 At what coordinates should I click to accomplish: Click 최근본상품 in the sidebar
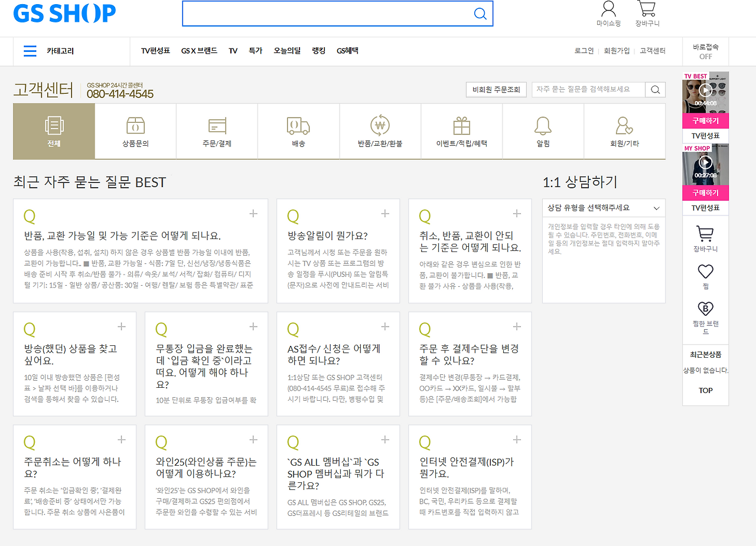705,355
